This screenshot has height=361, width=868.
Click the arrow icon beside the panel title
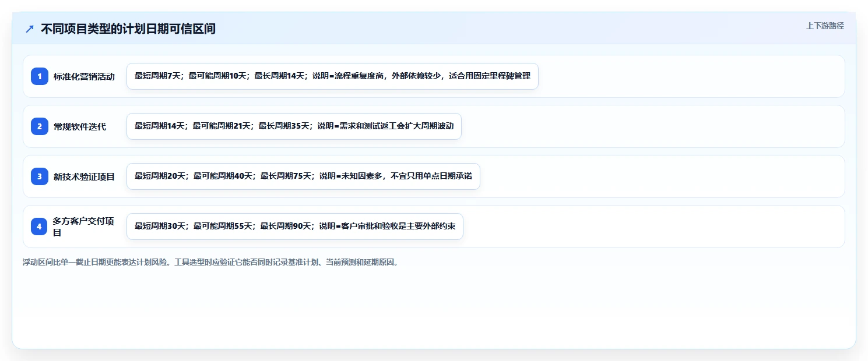click(30, 29)
